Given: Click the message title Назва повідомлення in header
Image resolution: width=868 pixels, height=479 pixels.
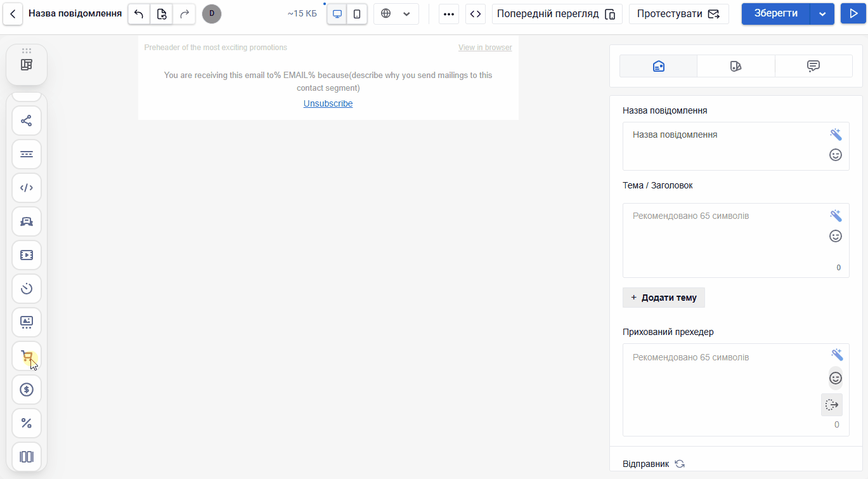Looking at the screenshot, I should pyautogui.click(x=75, y=13).
